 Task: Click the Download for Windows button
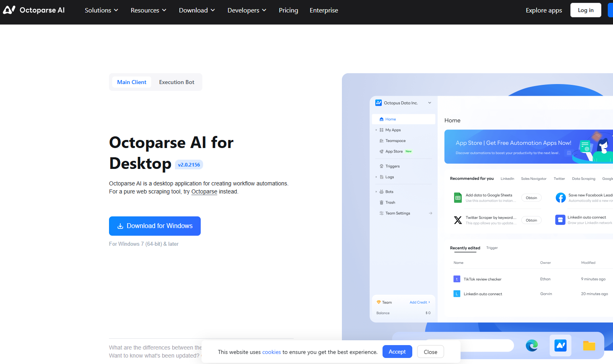pyautogui.click(x=155, y=226)
